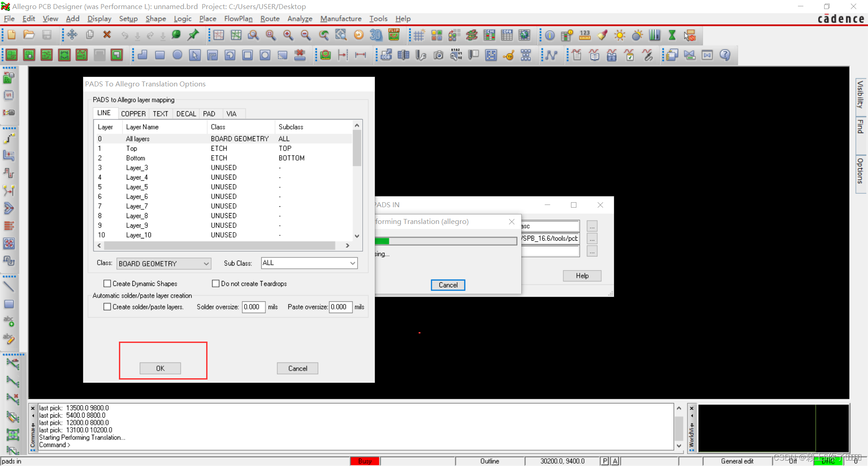This screenshot has height=466, width=868.
Task: Open the Sub Class ALL dropdown
Action: click(x=309, y=263)
